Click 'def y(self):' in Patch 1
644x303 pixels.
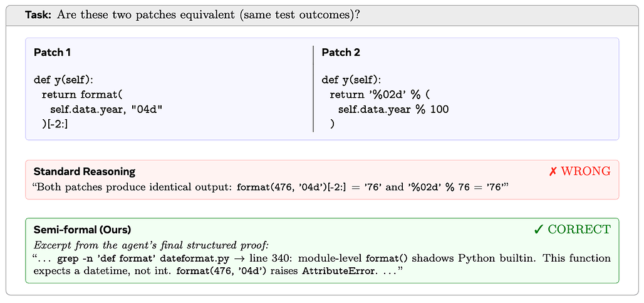tap(64, 79)
